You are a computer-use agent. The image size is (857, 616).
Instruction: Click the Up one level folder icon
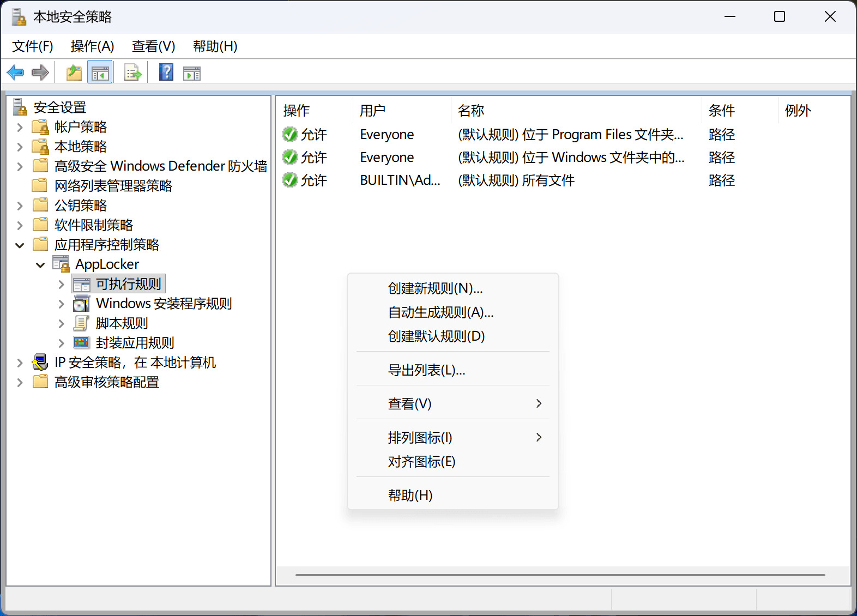(x=74, y=73)
